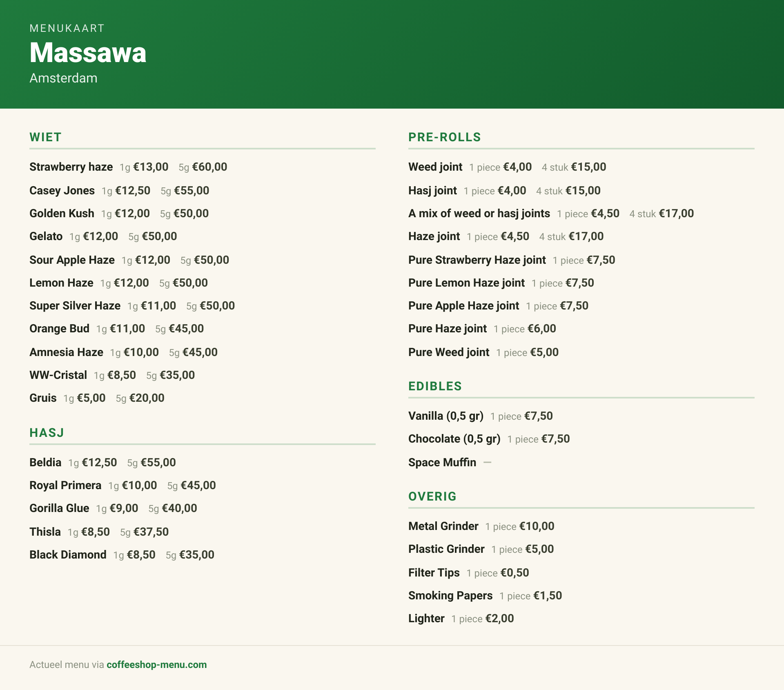Click the Chocolate (0,5 gr) edible
This screenshot has height=690, width=784.
tap(454, 439)
